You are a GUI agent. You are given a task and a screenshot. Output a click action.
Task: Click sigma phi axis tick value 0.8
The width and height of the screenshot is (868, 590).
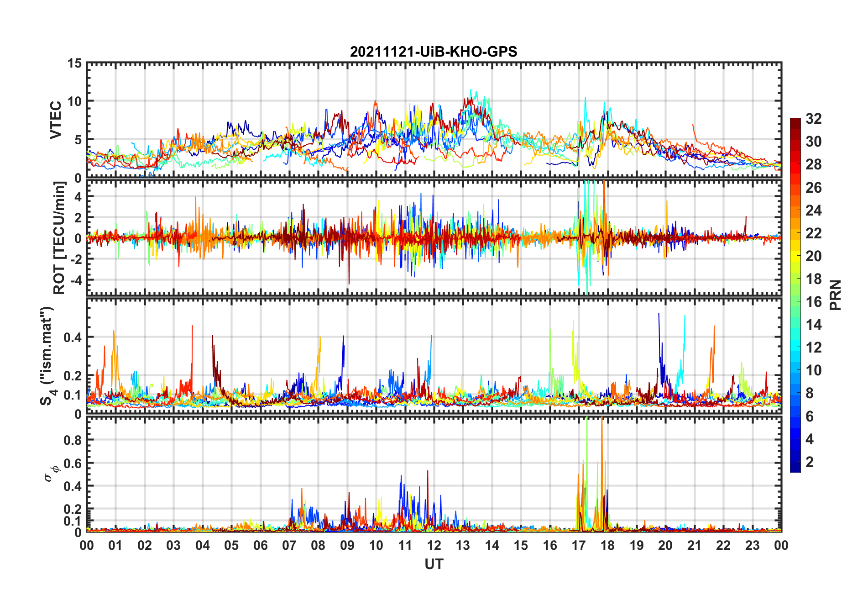coord(73,440)
